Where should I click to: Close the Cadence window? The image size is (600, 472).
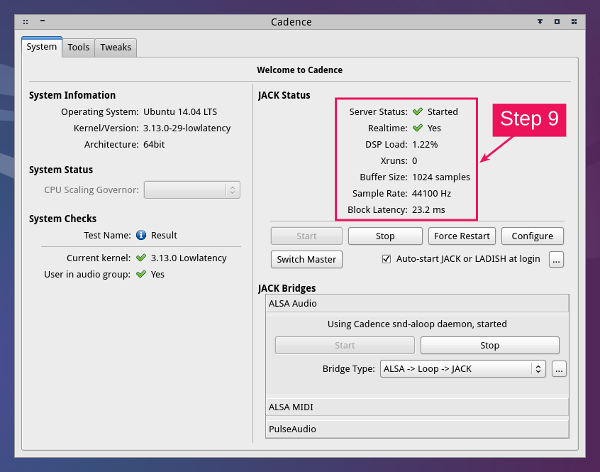(x=574, y=22)
